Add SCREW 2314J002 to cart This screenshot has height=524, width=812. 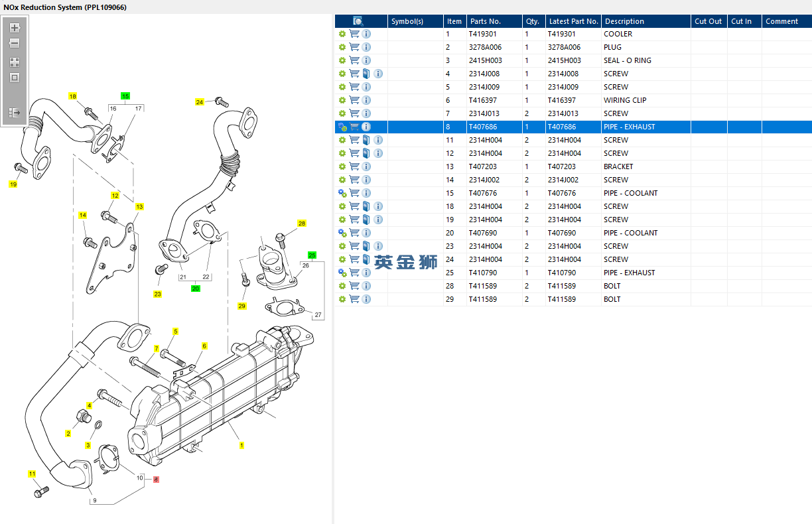354,180
